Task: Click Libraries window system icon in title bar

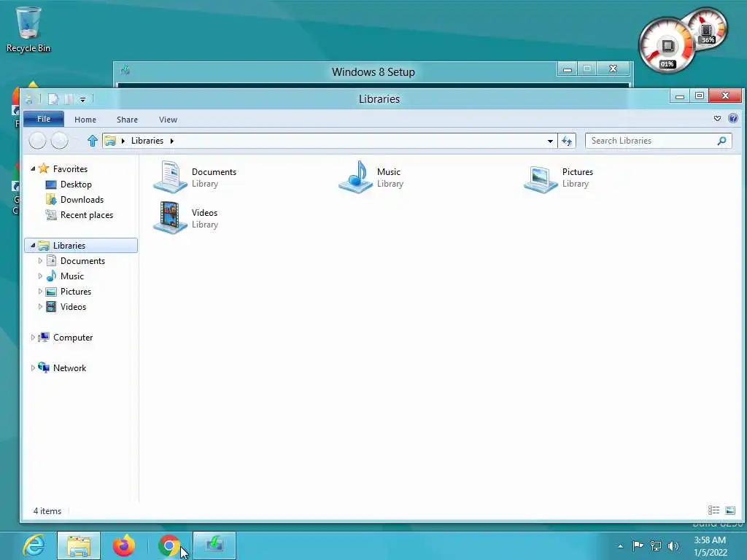Action: pos(29,99)
